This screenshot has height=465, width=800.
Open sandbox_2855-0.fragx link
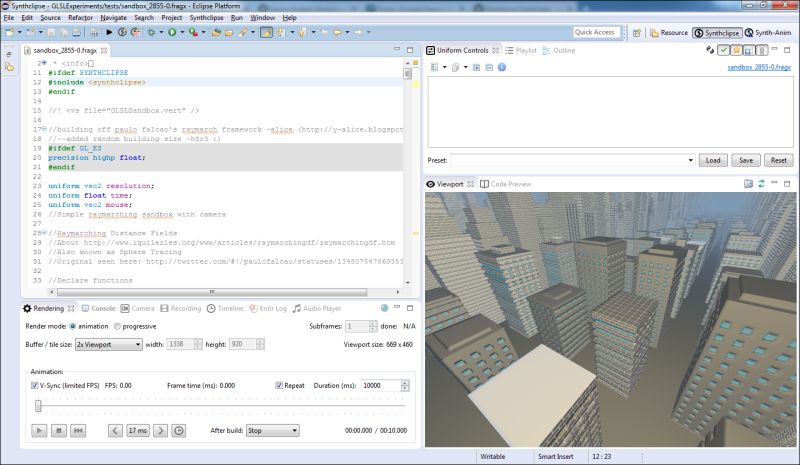[x=759, y=67]
